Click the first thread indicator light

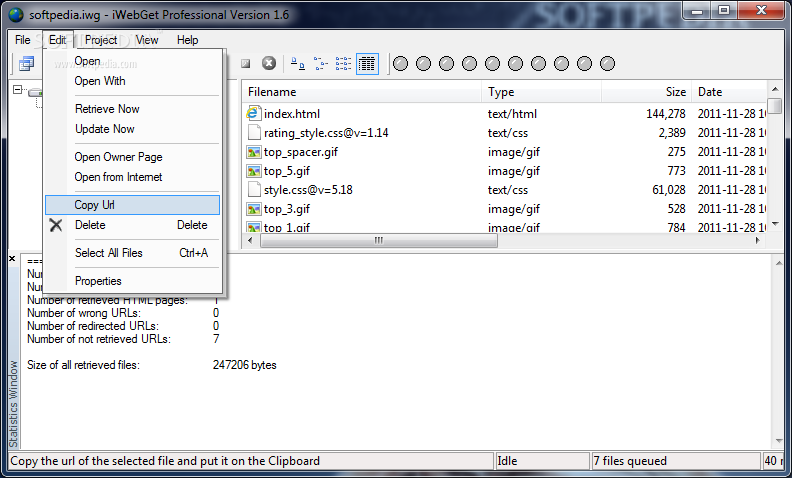point(401,64)
